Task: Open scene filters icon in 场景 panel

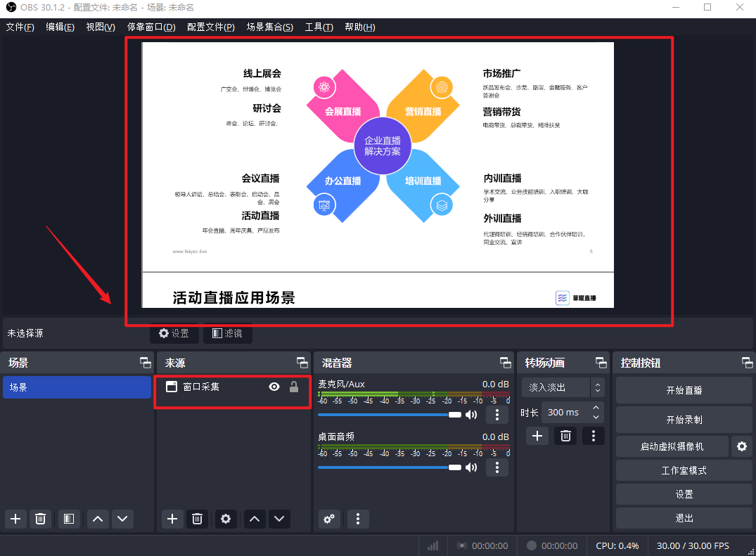Action: [x=68, y=519]
